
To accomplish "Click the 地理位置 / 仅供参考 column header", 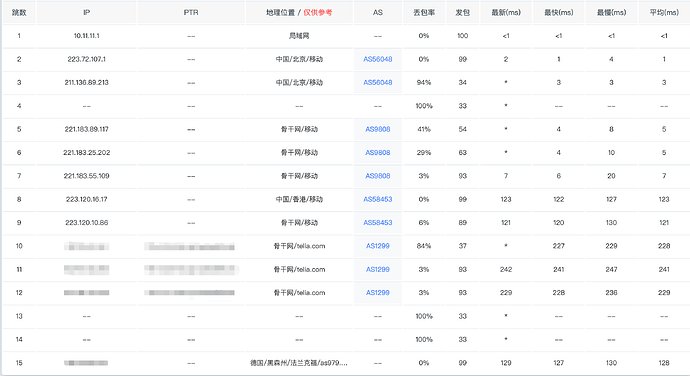I will click(299, 12).
